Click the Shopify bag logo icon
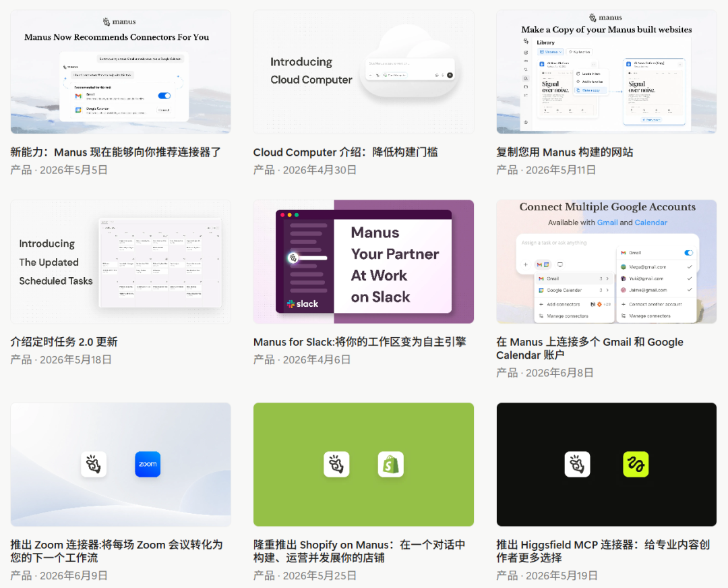Image resolution: width=728 pixels, height=588 pixels. point(390,464)
